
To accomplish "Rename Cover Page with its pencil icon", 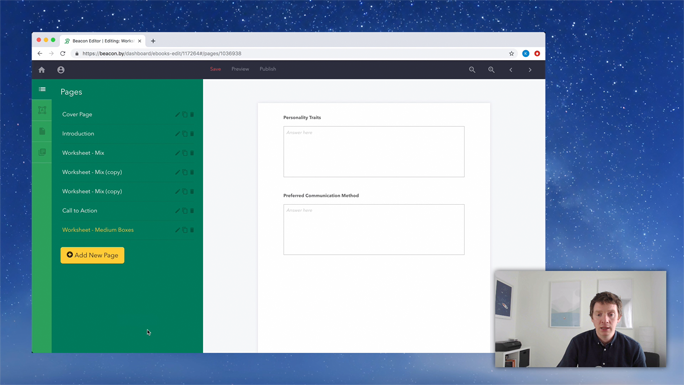I will coord(177,115).
